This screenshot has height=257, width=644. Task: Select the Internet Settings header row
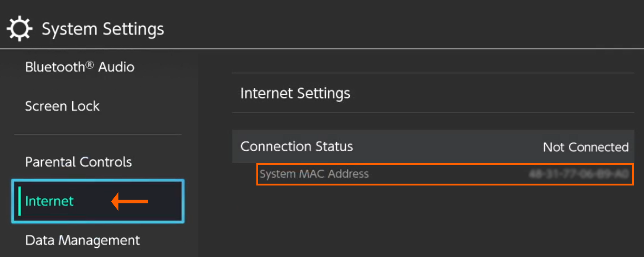pyautogui.click(x=432, y=93)
